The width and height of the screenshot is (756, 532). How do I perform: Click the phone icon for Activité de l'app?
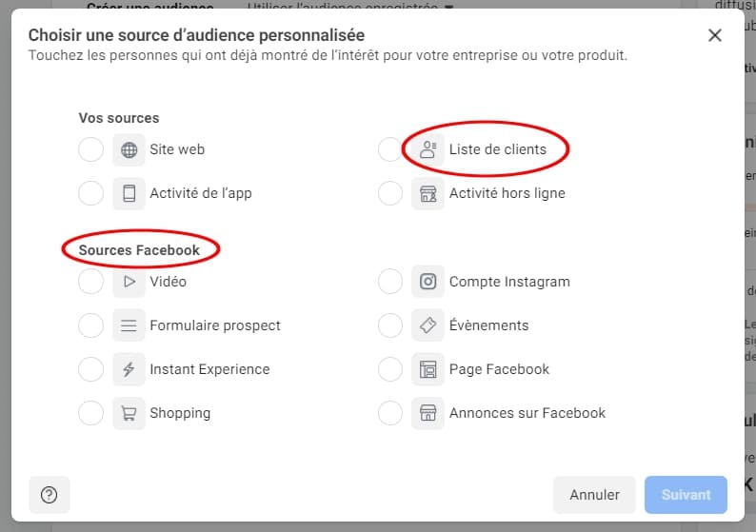tap(129, 193)
